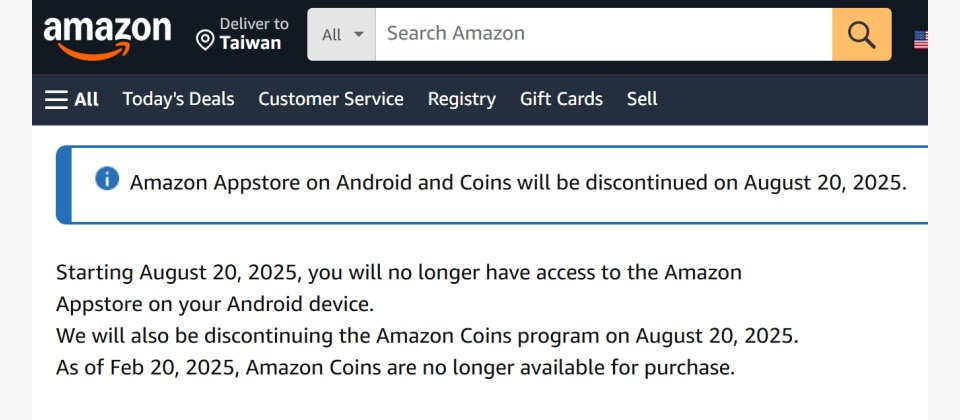Click the Amazon logo

pos(107,37)
